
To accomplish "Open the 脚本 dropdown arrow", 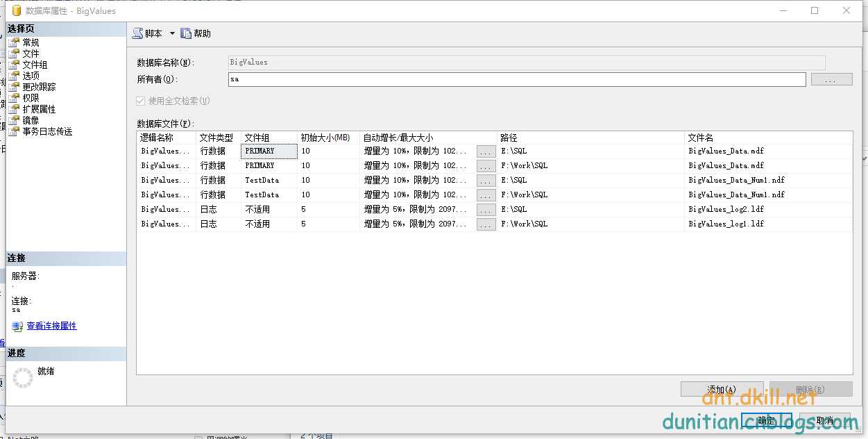I will point(172,33).
